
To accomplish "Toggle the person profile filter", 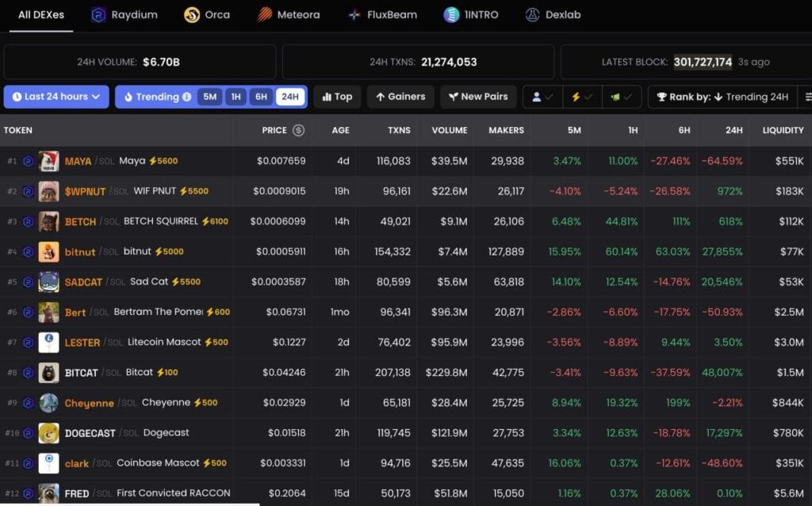I will click(542, 97).
